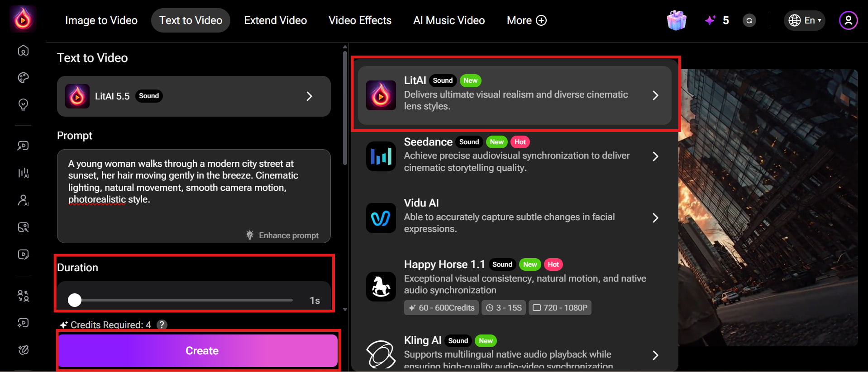This screenshot has height=372, width=868.
Task: Switch to Video Effects tab
Action: [x=360, y=20]
